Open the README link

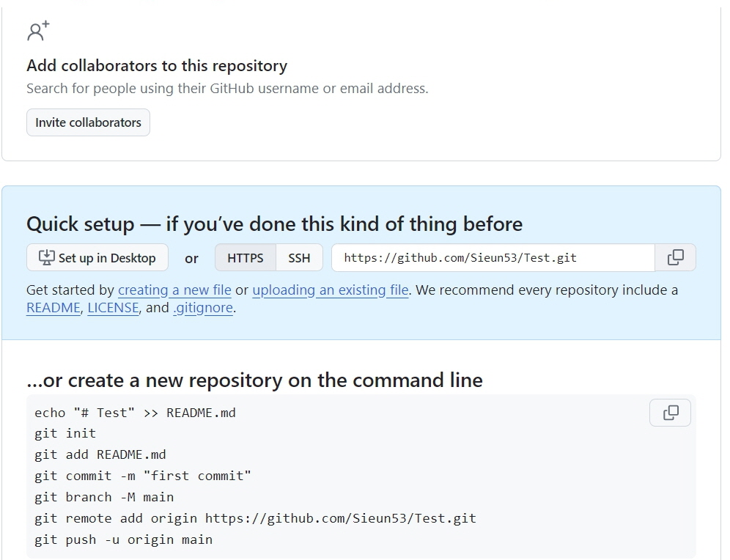click(53, 308)
